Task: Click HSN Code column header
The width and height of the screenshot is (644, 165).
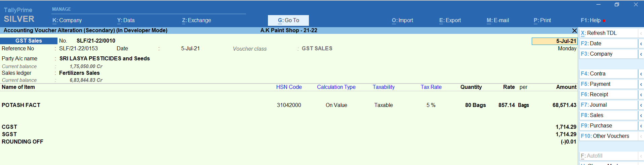Action: [289, 87]
